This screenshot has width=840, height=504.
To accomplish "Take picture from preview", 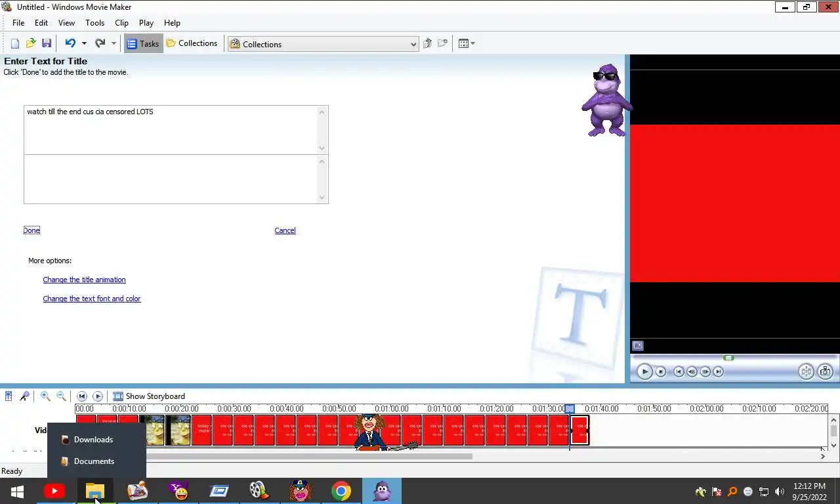I will tap(825, 371).
